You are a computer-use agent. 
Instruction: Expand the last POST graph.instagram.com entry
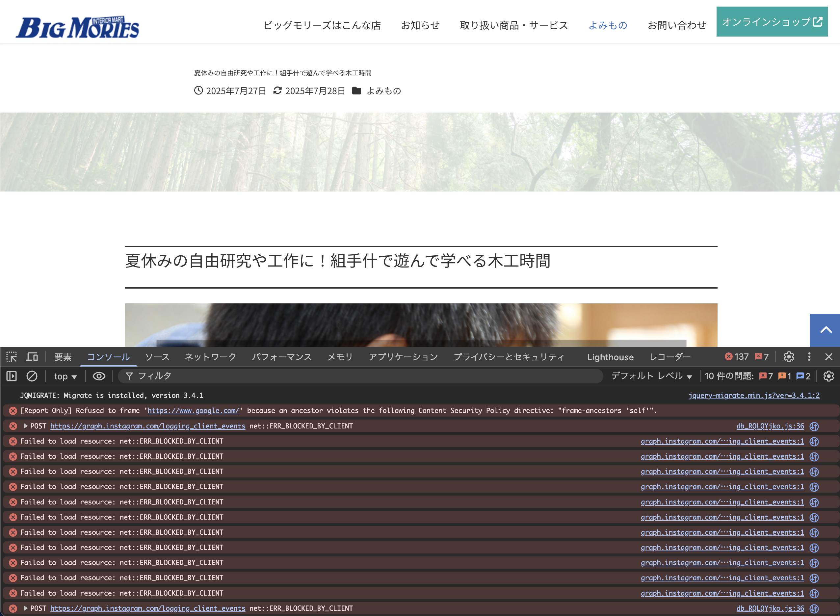click(25, 608)
